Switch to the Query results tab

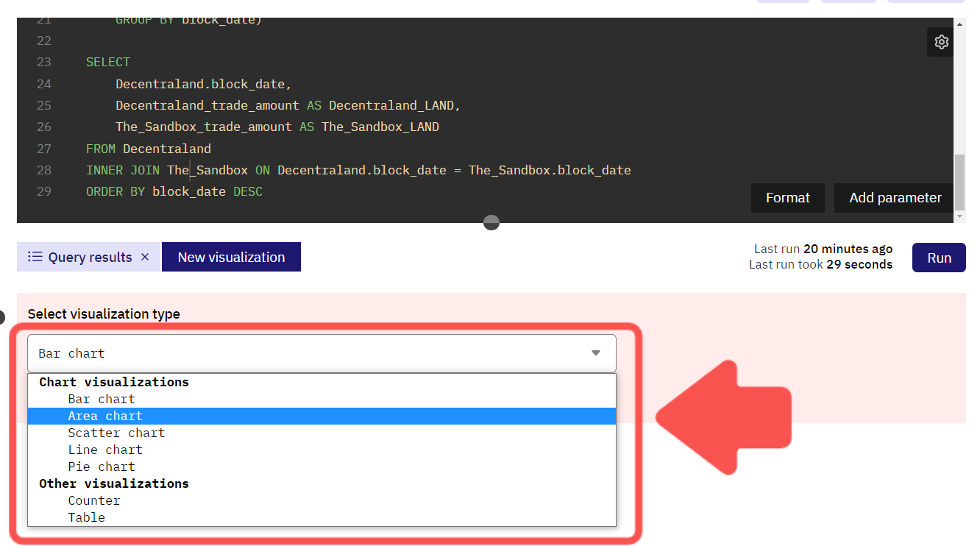click(88, 256)
